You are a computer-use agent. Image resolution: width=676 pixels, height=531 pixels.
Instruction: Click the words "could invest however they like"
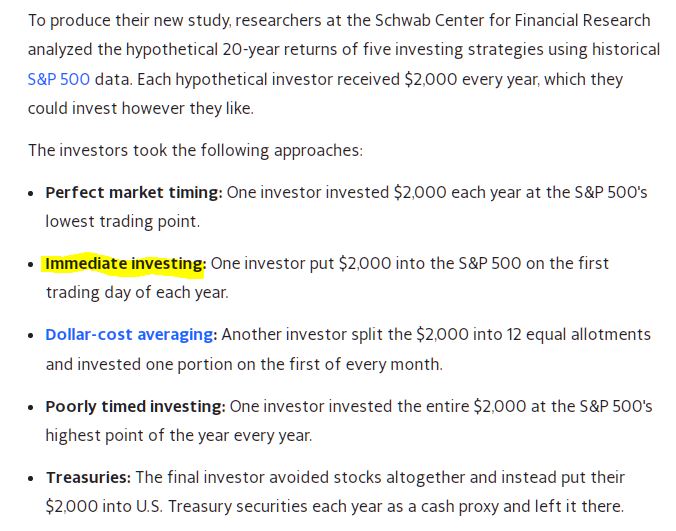pos(140,108)
